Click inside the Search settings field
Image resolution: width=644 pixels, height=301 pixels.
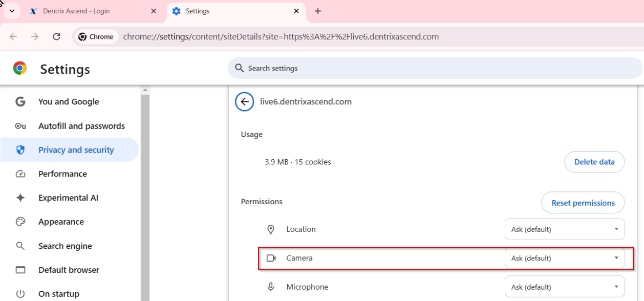(435, 68)
